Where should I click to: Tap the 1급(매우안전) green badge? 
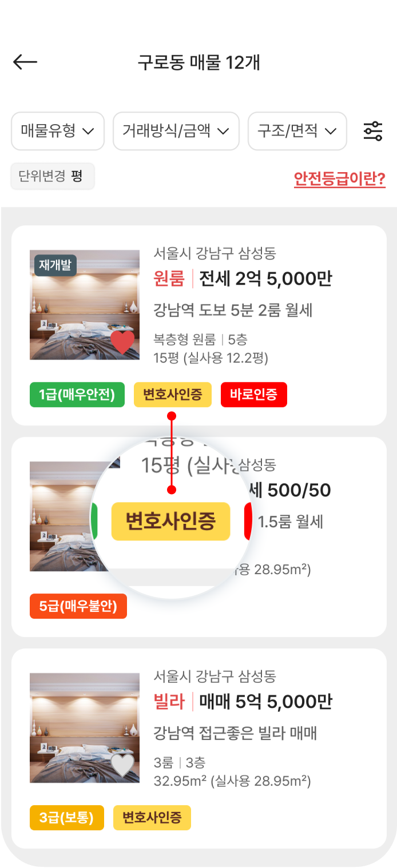coord(77,395)
